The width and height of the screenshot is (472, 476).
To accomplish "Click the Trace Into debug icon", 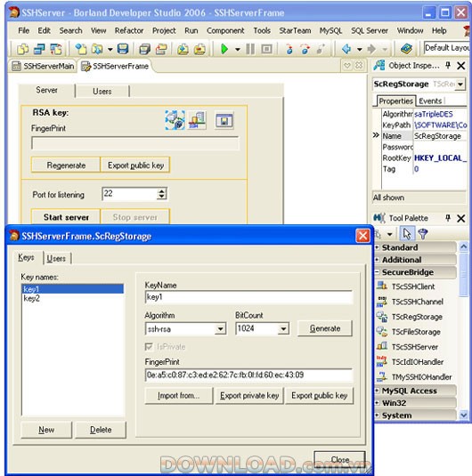I will click(289, 49).
